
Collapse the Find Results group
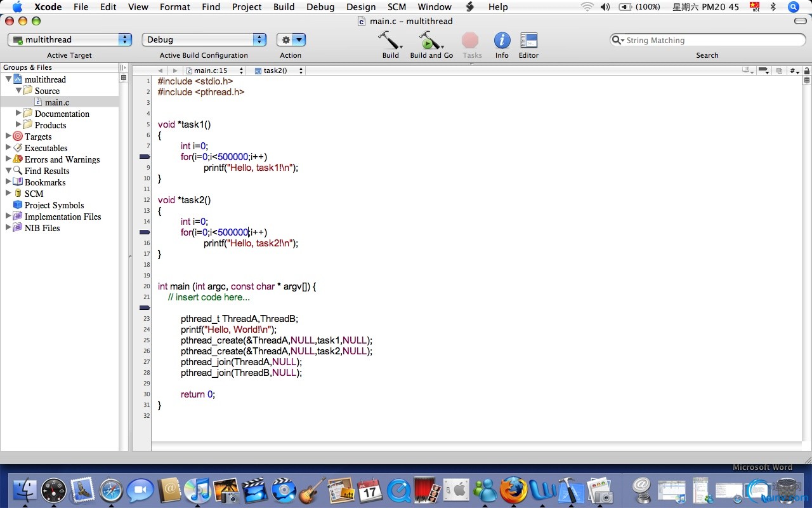point(8,171)
